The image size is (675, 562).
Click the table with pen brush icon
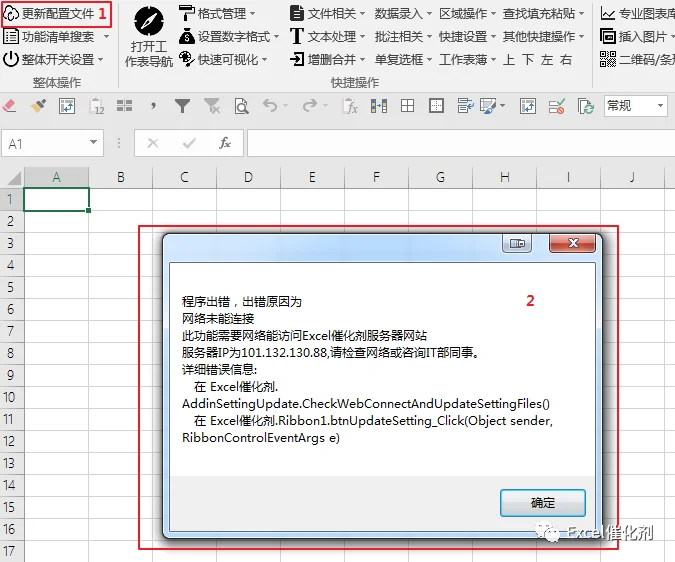[x=488, y=106]
